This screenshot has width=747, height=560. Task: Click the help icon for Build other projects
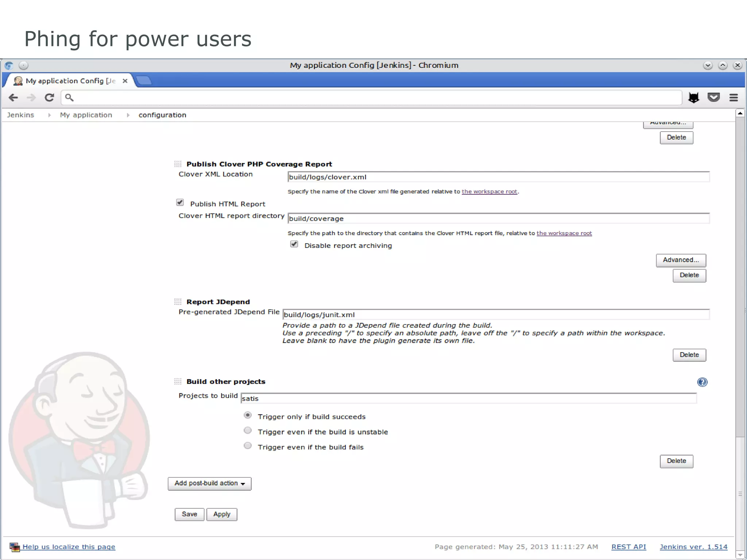pos(702,382)
